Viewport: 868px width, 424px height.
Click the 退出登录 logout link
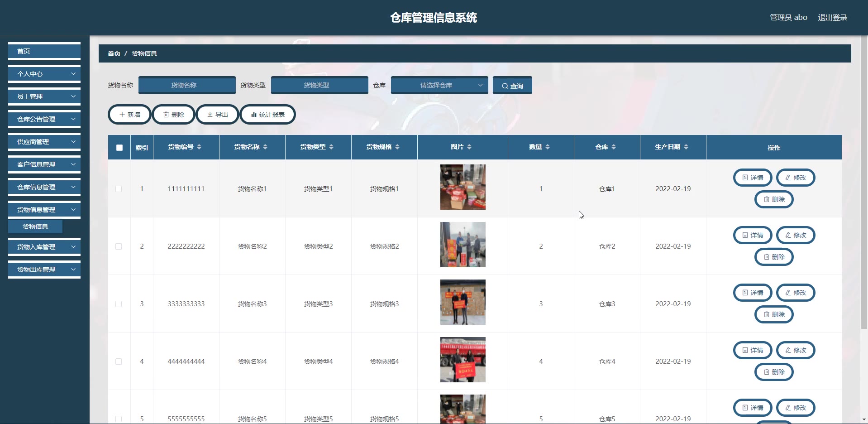coord(832,18)
